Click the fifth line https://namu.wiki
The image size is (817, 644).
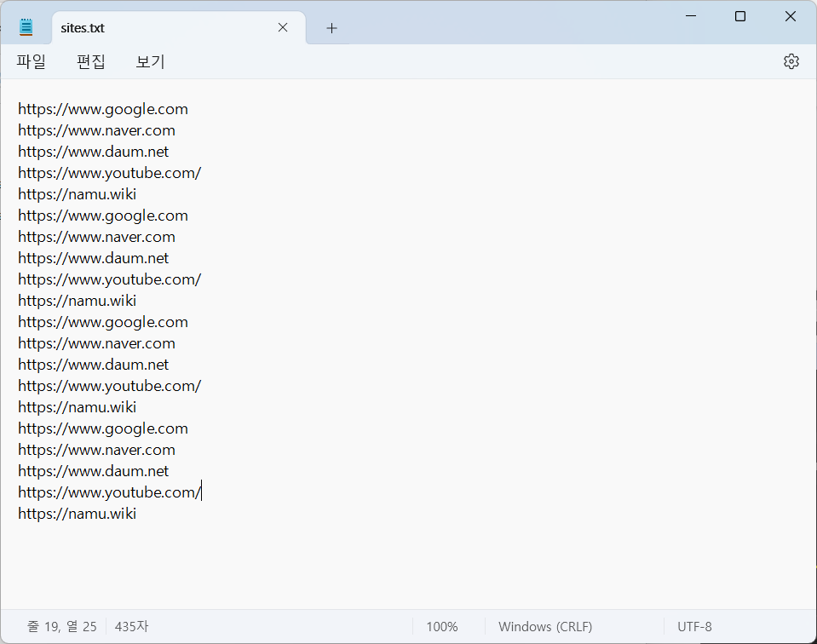coord(78,195)
